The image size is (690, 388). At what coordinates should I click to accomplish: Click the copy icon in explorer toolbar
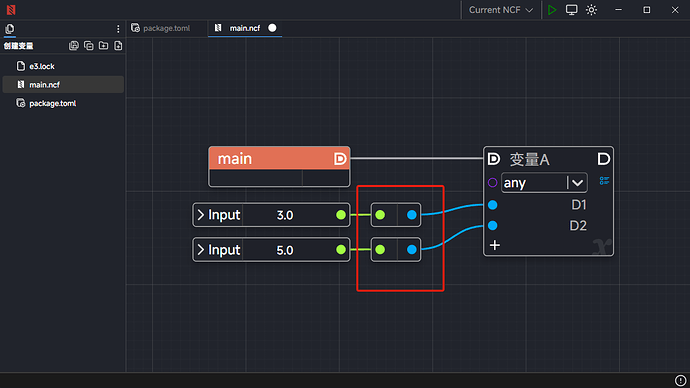click(x=88, y=45)
